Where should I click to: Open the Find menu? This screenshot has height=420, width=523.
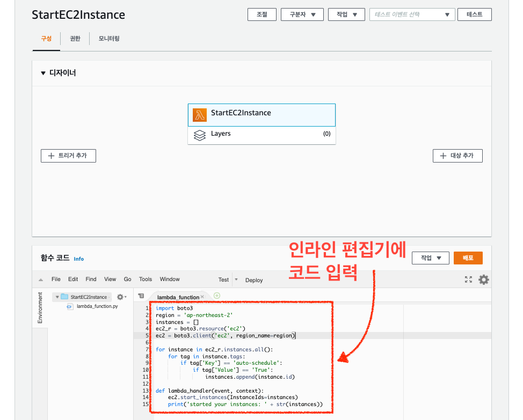91,279
